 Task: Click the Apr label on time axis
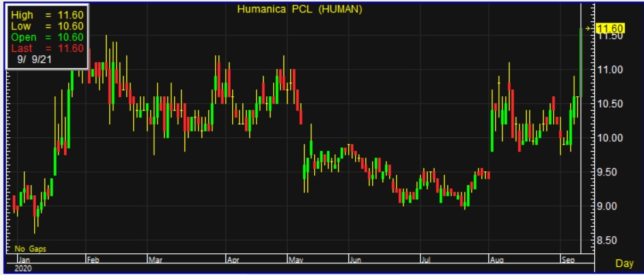[234, 259]
